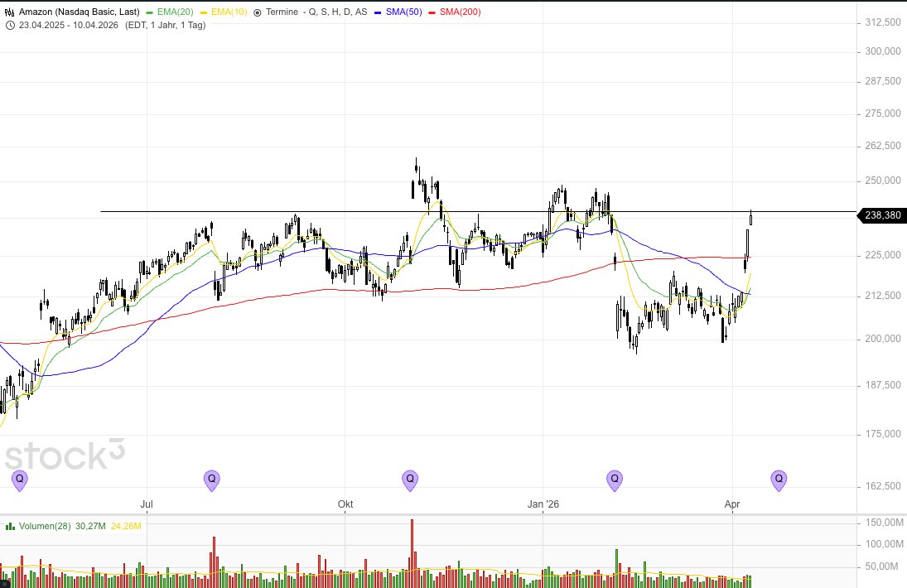Click the Termine - Q, S, H, D, AS label
Viewport: 907px width, 588px height.
316,12
